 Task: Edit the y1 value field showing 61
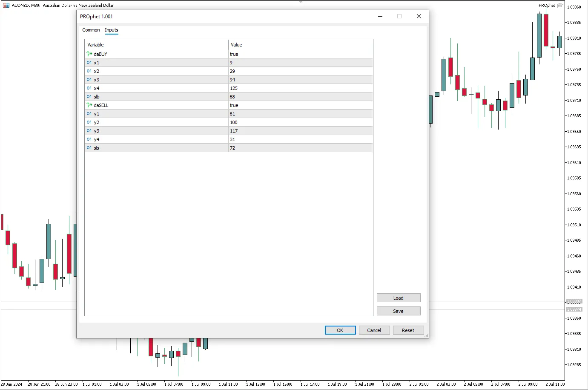301,114
